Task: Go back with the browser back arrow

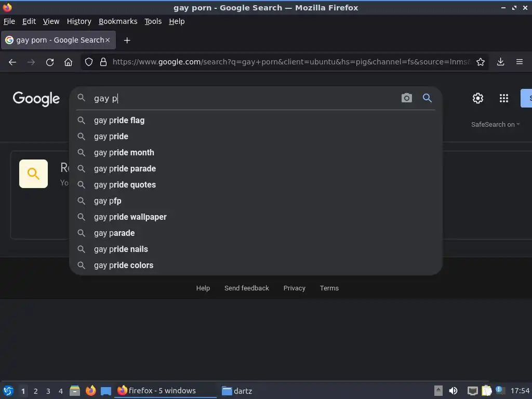Action: pos(12,62)
